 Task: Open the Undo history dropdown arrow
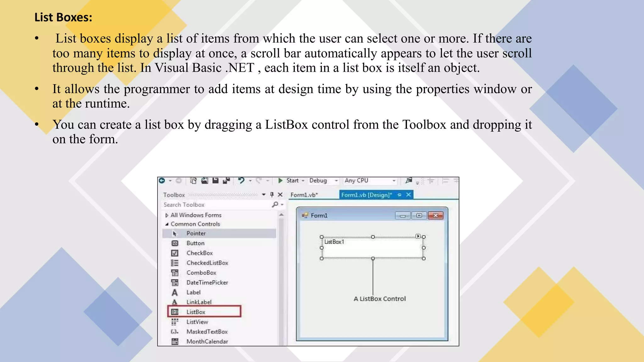250,181
